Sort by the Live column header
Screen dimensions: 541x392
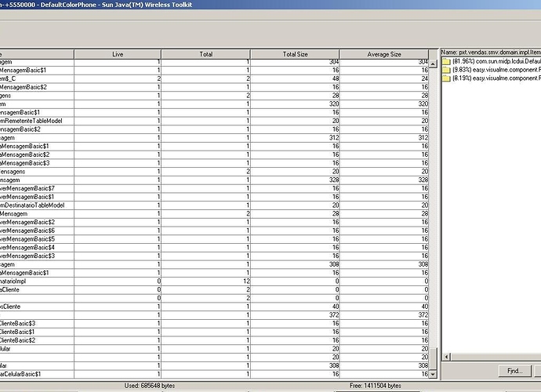[x=118, y=54]
